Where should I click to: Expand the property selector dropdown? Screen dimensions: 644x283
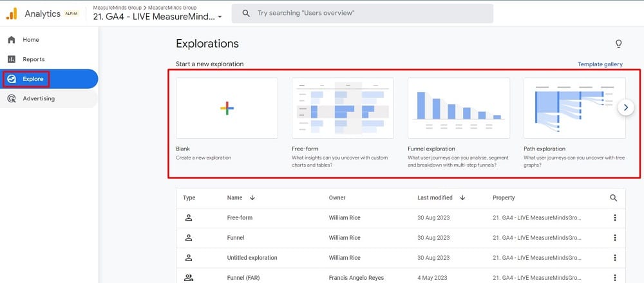(220, 17)
